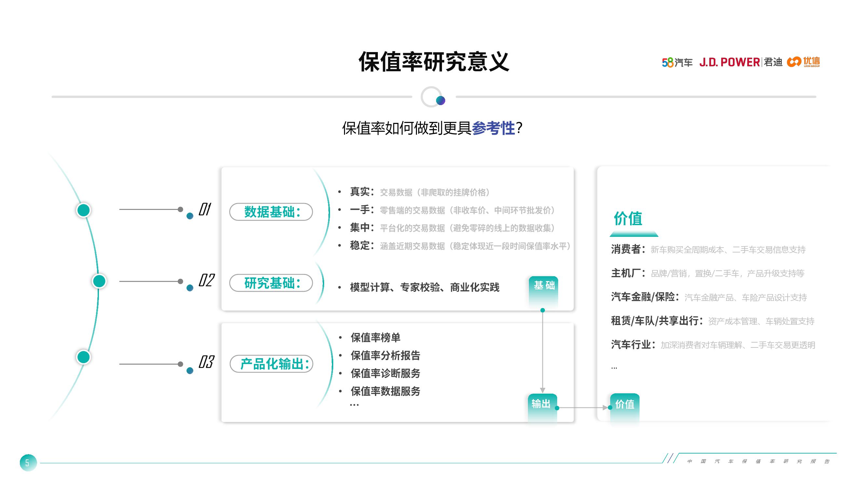868x488 pixels.
Task: Select the 研究基础 pill label
Action: pyautogui.click(x=271, y=283)
